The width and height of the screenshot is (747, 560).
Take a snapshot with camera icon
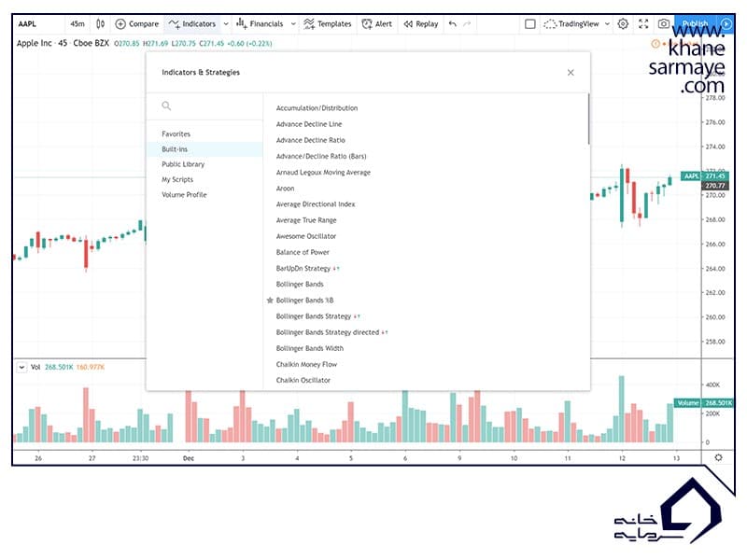point(664,24)
